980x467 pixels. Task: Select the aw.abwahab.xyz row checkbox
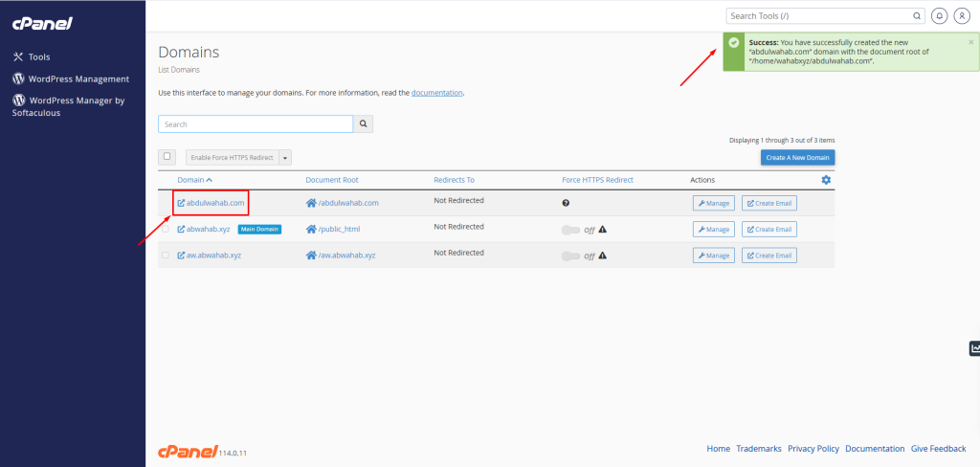tap(166, 256)
